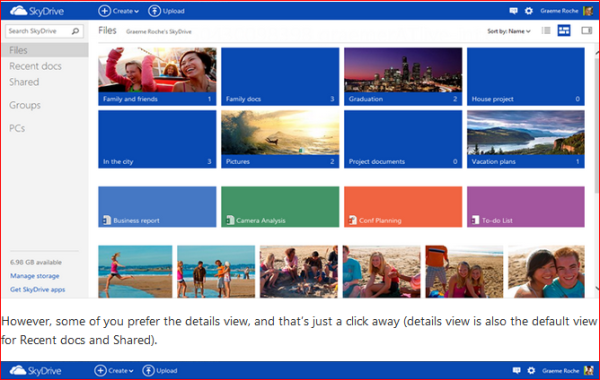Click the Get SkyDrive apps link
Image resolution: width=600 pixels, height=380 pixels.
point(38,289)
